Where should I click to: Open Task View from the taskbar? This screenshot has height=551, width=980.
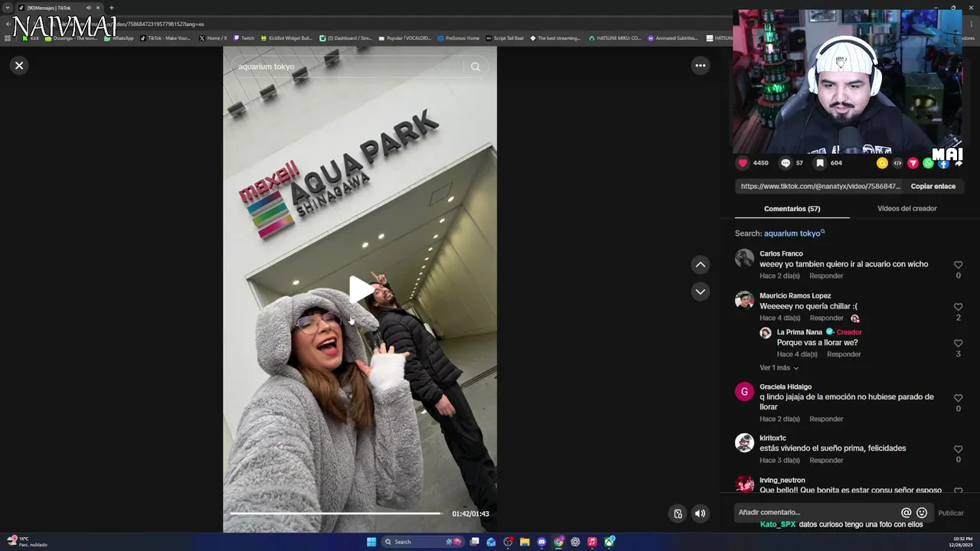(475, 542)
